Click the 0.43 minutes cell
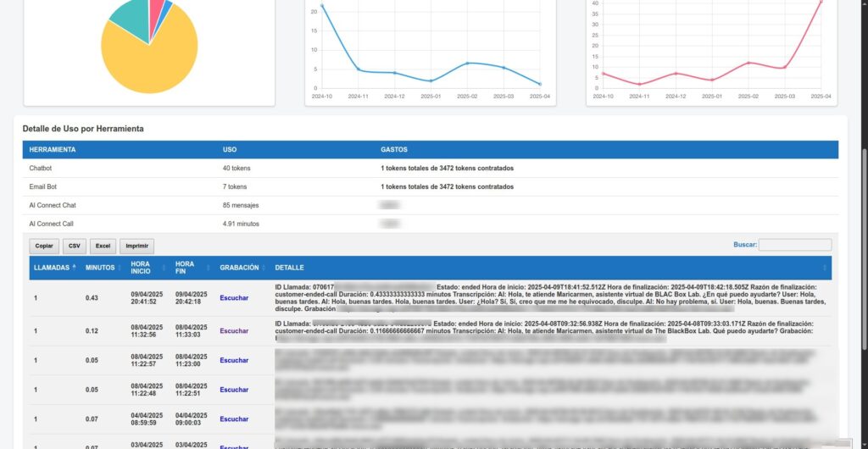Image resolution: width=868 pixels, height=449 pixels. pos(92,298)
